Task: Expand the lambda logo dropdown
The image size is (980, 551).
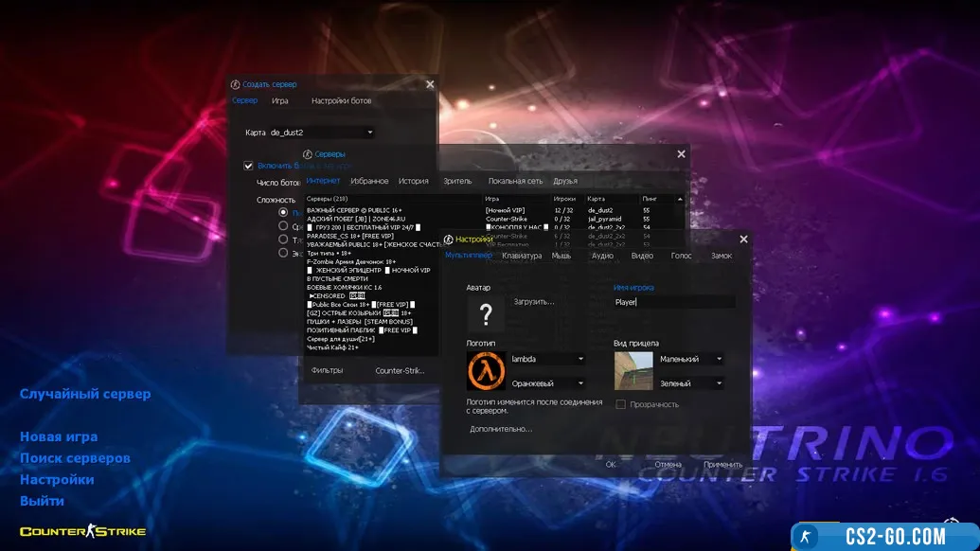Action: [x=580, y=359]
